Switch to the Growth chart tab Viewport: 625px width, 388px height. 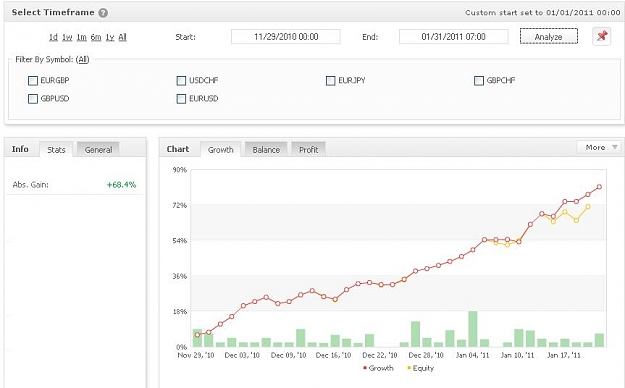click(x=220, y=150)
